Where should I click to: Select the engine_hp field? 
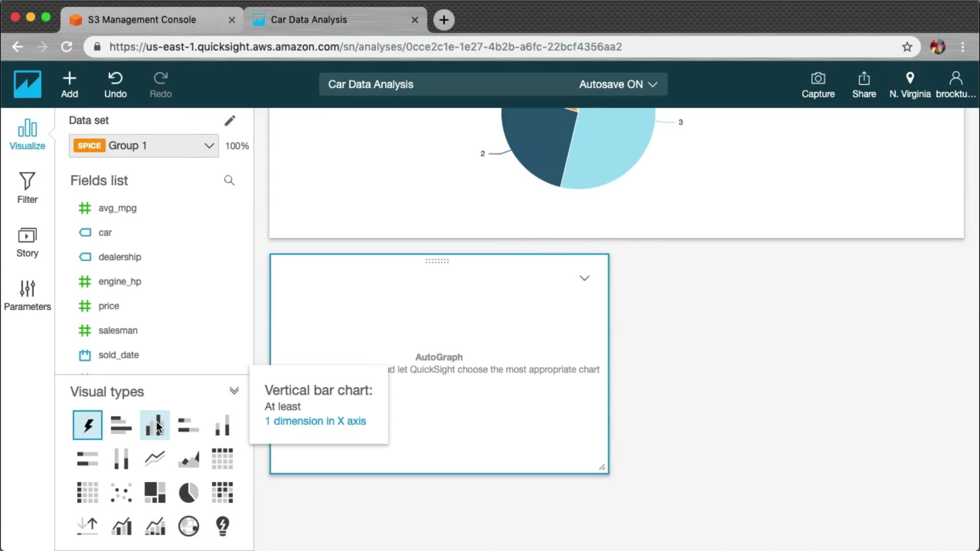[x=119, y=282]
